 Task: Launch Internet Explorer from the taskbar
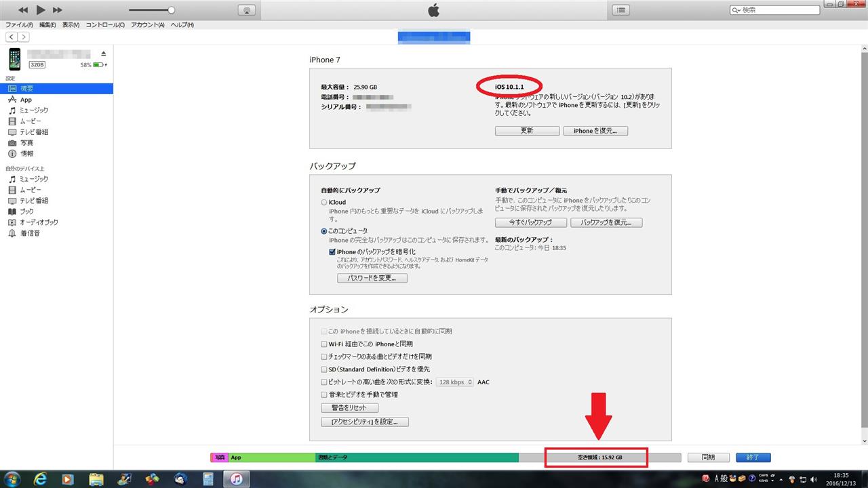pyautogui.click(x=41, y=479)
